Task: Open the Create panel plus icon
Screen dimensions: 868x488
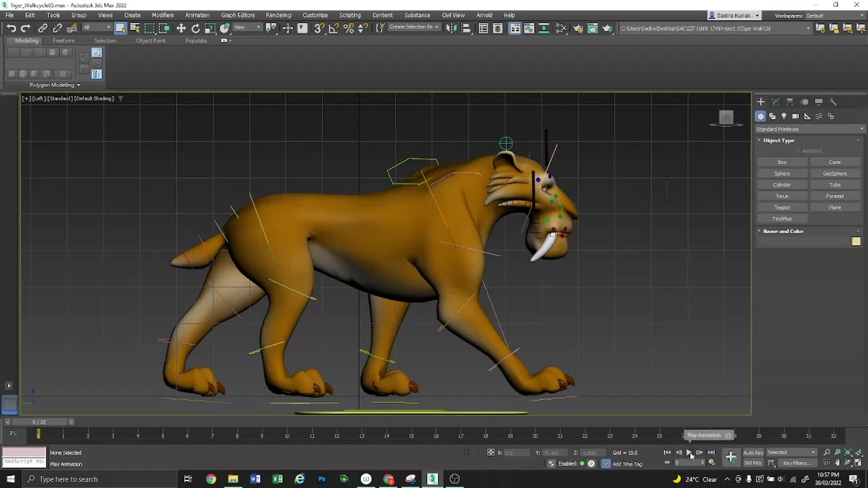Action: coord(760,102)
